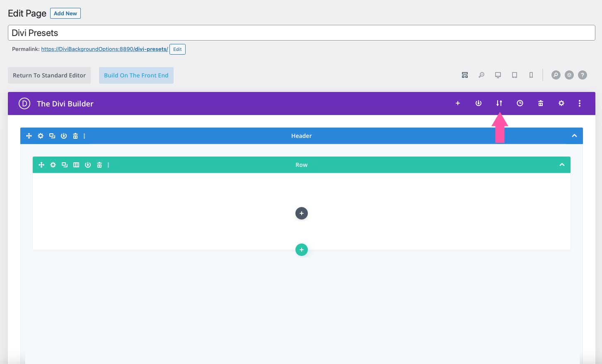
Task: Collapse the Header section
Action: (x=575, y=135)
